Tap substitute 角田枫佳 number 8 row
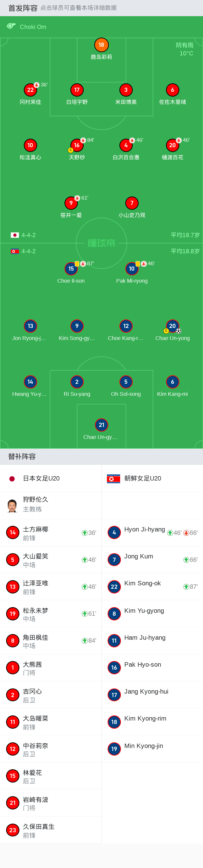 click(x=51, y=640)
